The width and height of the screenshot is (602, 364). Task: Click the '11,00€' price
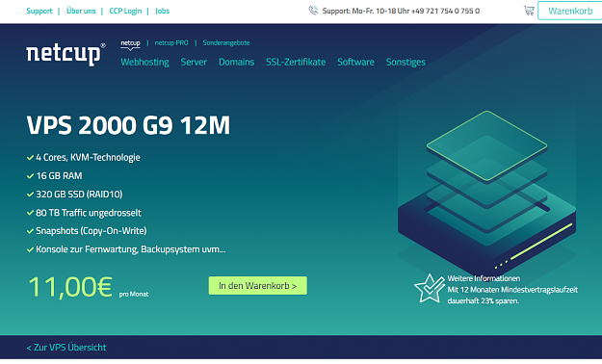point(70,287)
